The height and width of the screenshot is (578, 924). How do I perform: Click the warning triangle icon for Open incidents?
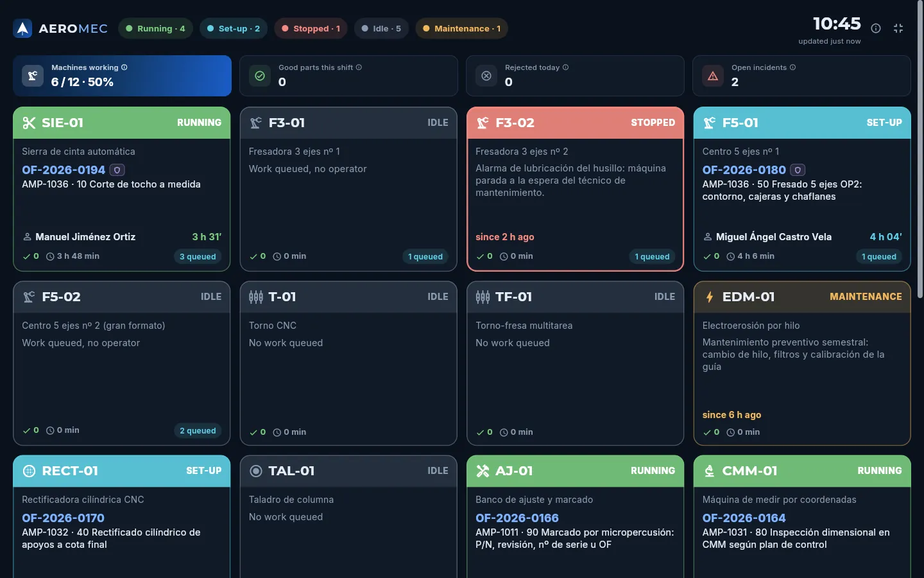[713, 76]
